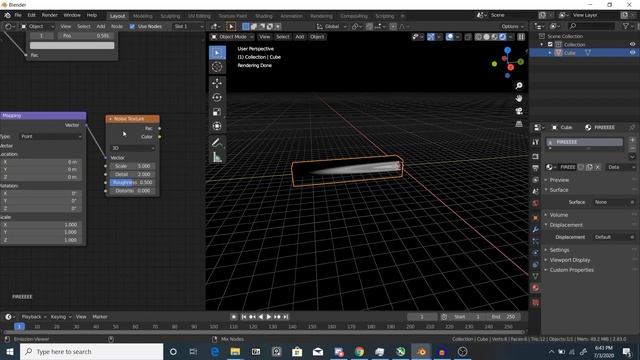640x360 pixels.
Task: Hide the Collection with its eye icon
Action: click(632, 44)
